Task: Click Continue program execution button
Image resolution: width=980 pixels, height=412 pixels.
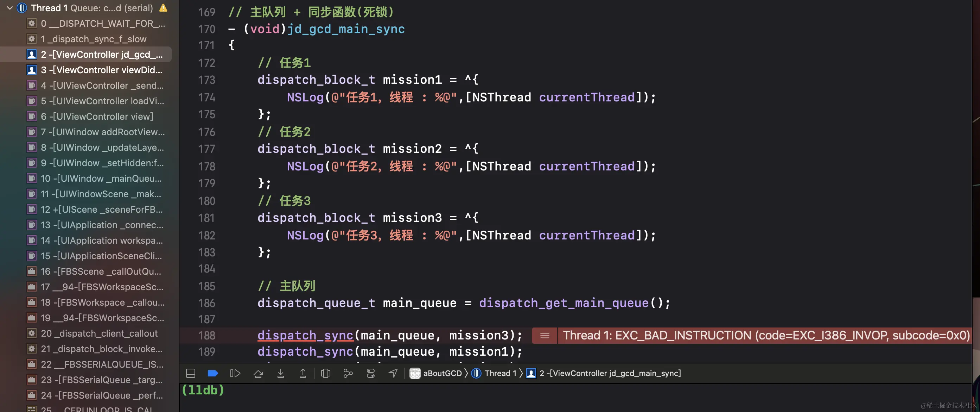Action: (x=235, y=373)
